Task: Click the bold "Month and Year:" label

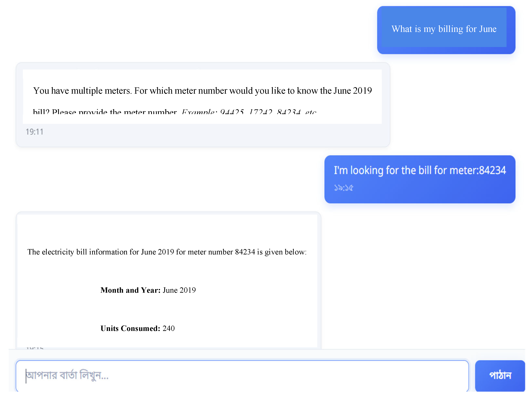Action: click(x=130, y=290)
